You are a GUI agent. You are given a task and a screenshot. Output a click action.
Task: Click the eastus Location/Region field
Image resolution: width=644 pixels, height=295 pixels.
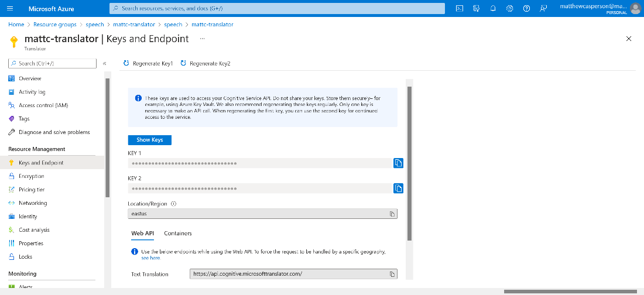click(262, 214)
